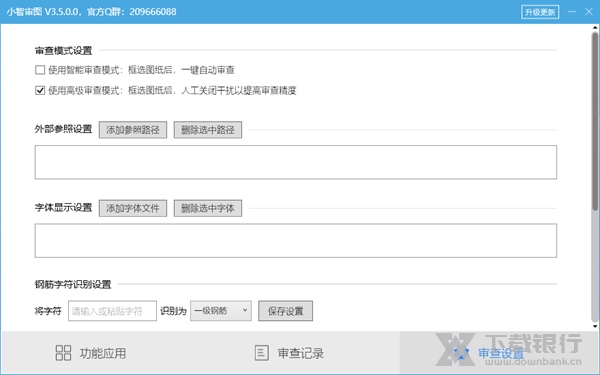Screen dimensions: 600x375
Task: Click the 将字符 label
Action: point(48,311)
